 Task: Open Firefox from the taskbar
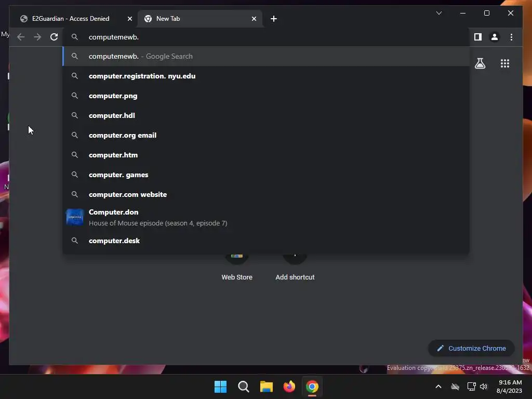pos(289,387)
